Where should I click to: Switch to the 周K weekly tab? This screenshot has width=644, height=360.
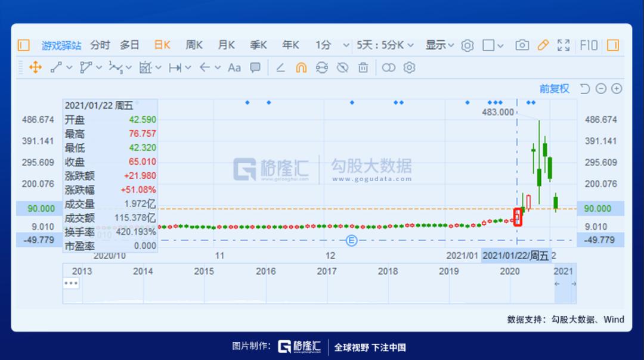pyautogui.click(x=194, y=45)
